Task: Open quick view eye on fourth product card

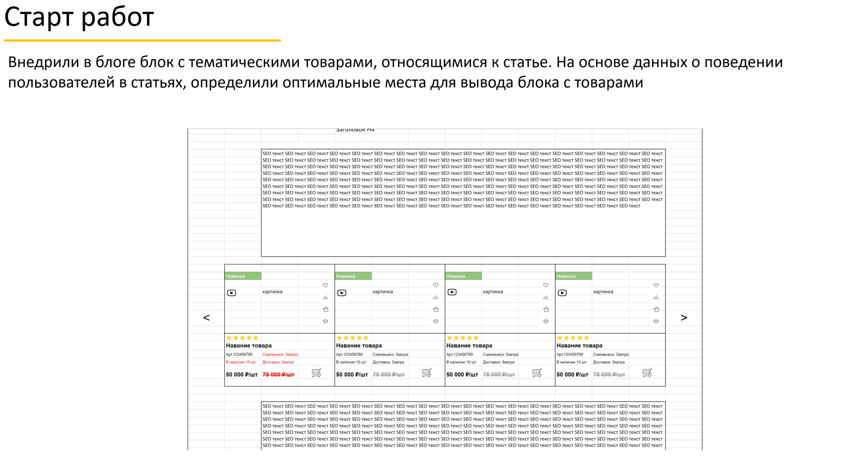Action: (x=656, y=321)
